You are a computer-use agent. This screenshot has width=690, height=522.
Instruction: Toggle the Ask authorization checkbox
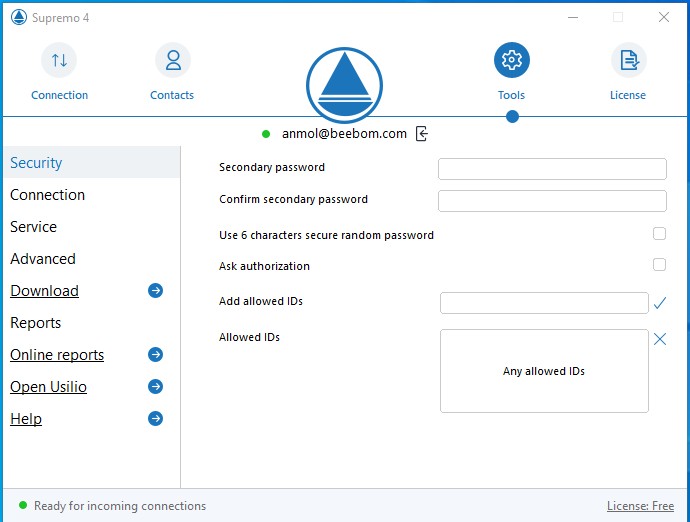click(x=659, y=265)
